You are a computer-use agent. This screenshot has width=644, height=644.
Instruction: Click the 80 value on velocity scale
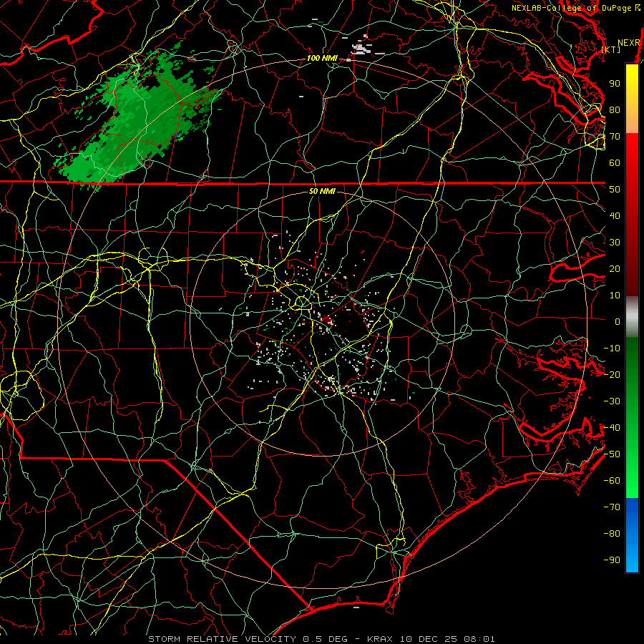615,110
